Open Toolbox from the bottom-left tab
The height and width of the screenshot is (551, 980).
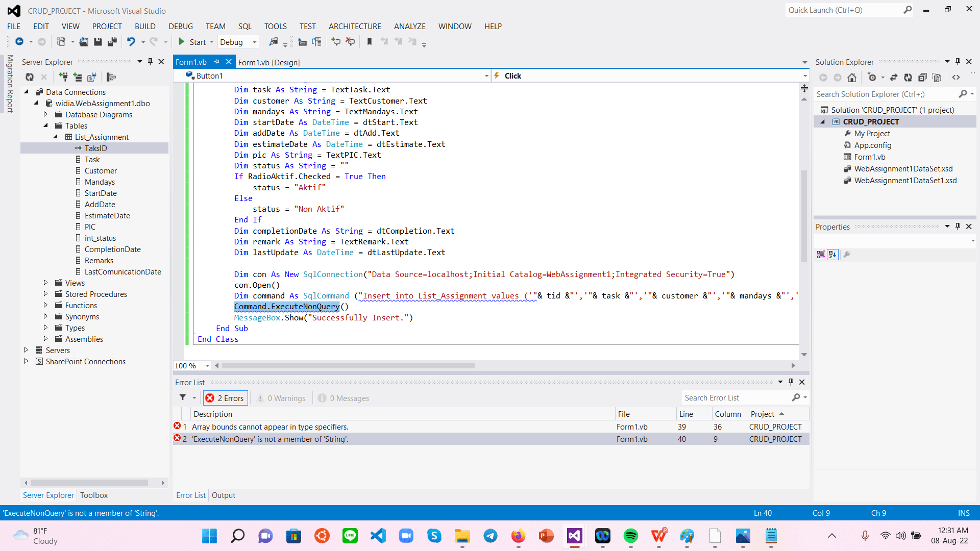pyautogui.click(x=94, y=495)
